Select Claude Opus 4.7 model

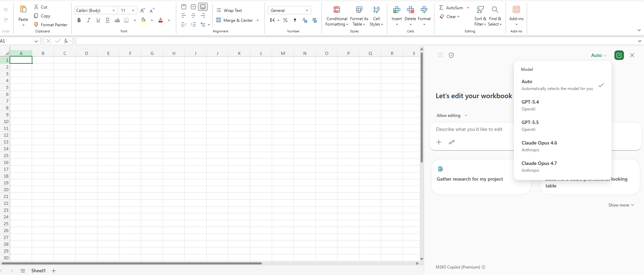click(x=563, y=167)
